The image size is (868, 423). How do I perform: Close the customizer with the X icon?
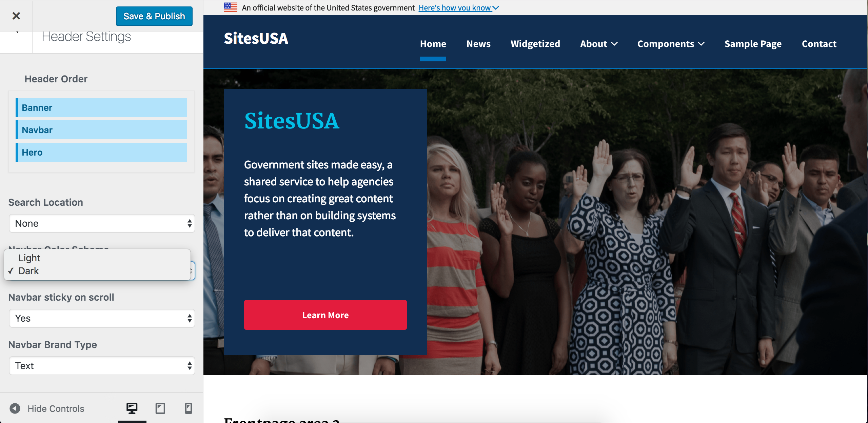coord(16,16)
